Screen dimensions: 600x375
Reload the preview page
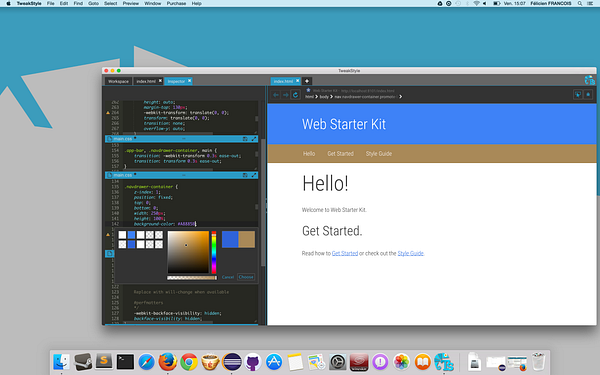click(295, 95)
